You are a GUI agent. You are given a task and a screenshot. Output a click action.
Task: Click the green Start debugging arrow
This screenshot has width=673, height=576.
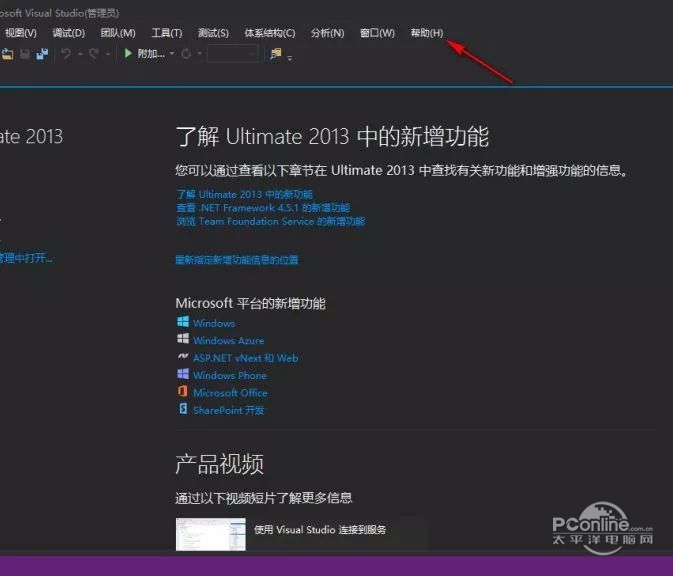(x=127, y=54)
